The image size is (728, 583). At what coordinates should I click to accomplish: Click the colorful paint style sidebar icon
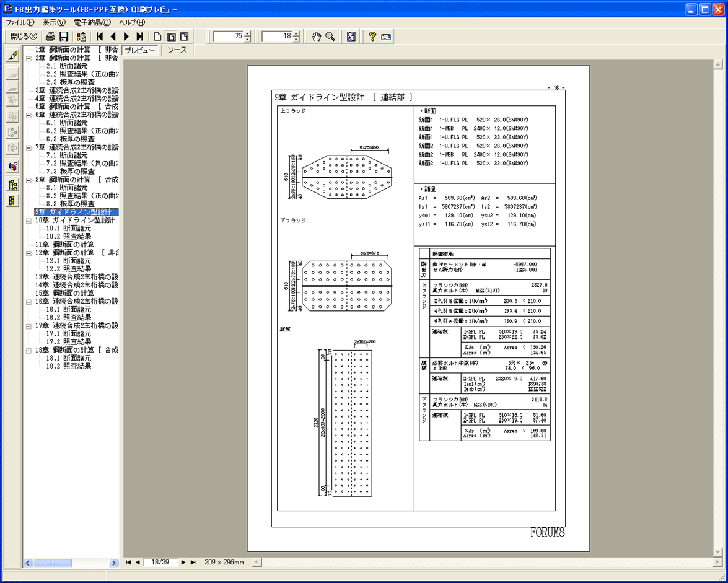coord(12,165)
